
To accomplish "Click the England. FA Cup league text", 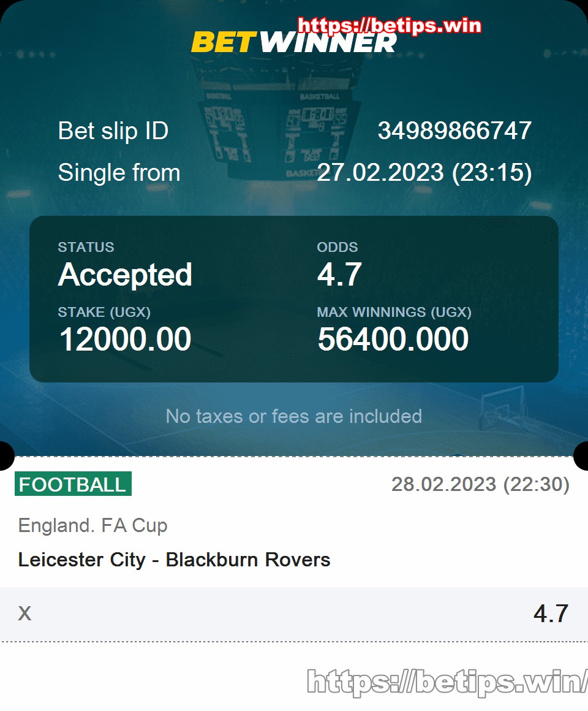I will coord(93,525).
